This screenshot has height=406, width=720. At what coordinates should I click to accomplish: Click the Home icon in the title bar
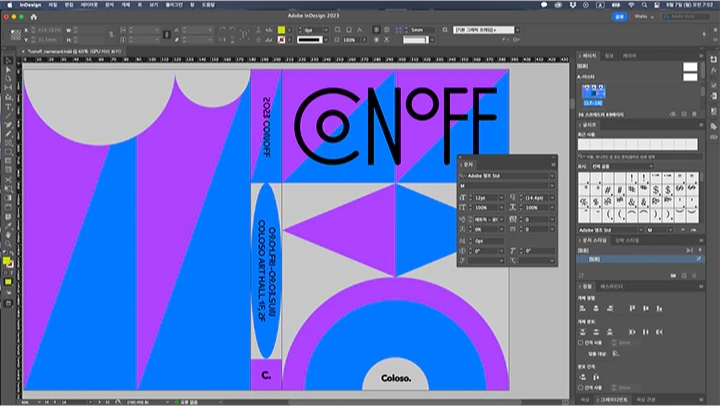click(x=34, y=17)
